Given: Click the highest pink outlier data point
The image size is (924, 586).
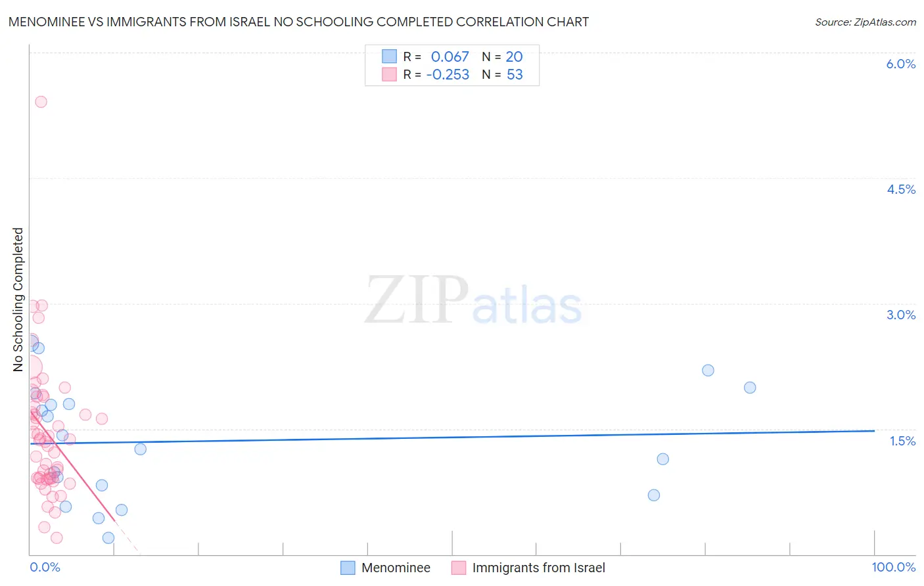Looking at the screenshot, I should pos(41,102).
